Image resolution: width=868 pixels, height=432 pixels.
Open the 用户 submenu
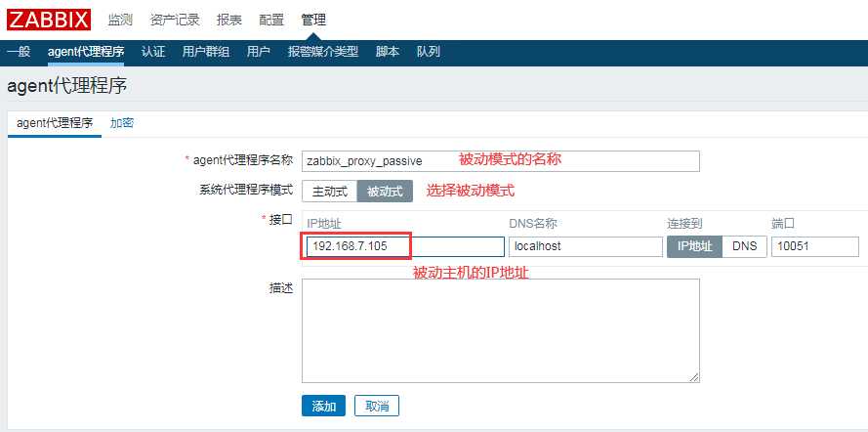(x=259, y=52)
